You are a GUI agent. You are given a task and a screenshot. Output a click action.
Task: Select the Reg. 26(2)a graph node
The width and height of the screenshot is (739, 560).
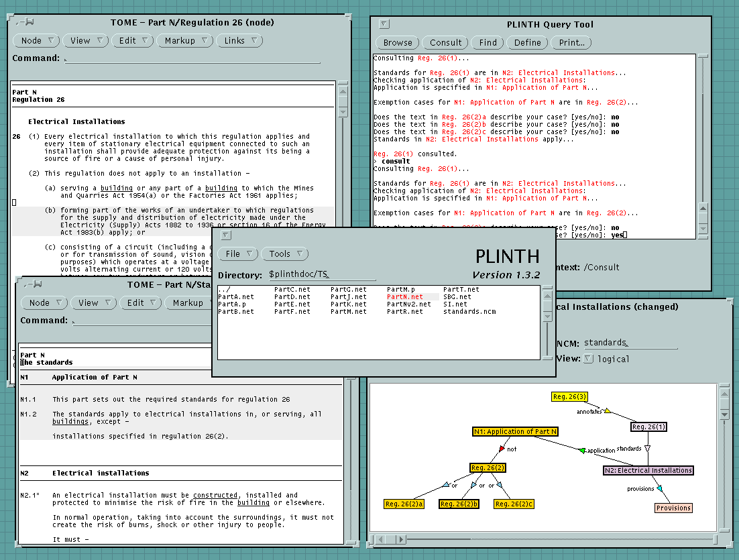click(x=404, y=504)
